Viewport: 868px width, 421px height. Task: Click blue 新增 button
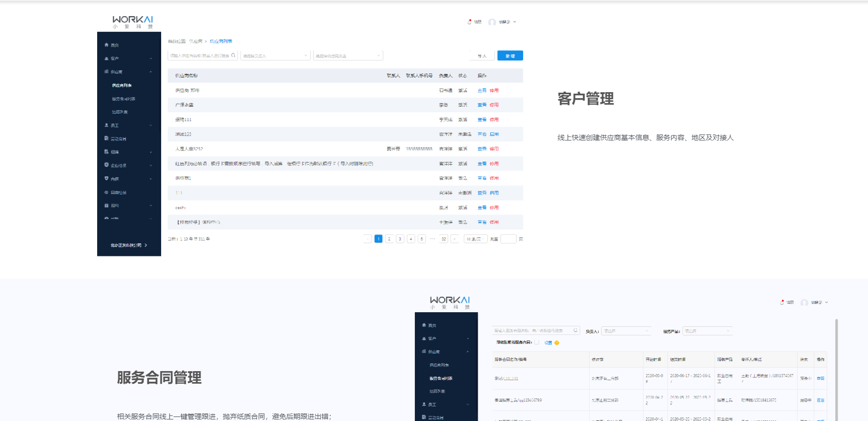click(x=510, y=55)
